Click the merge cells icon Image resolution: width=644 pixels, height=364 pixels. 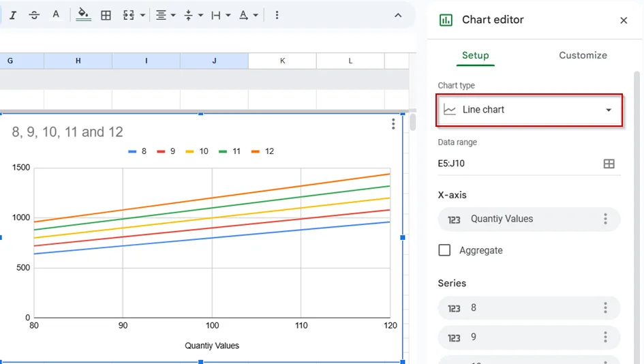pyautogui.click(x=129, y=15)
